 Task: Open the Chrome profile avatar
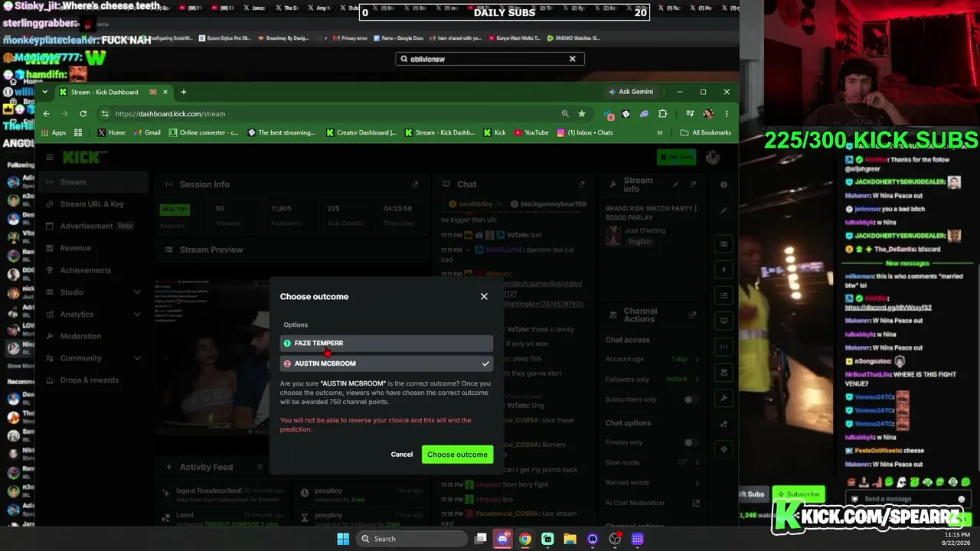[x=708, y=114]
